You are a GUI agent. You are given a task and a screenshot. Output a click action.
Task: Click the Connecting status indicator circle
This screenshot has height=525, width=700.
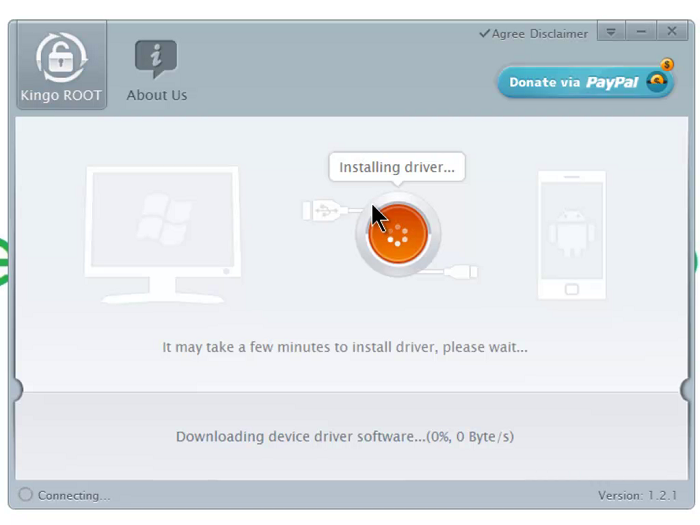click(26, 495)
